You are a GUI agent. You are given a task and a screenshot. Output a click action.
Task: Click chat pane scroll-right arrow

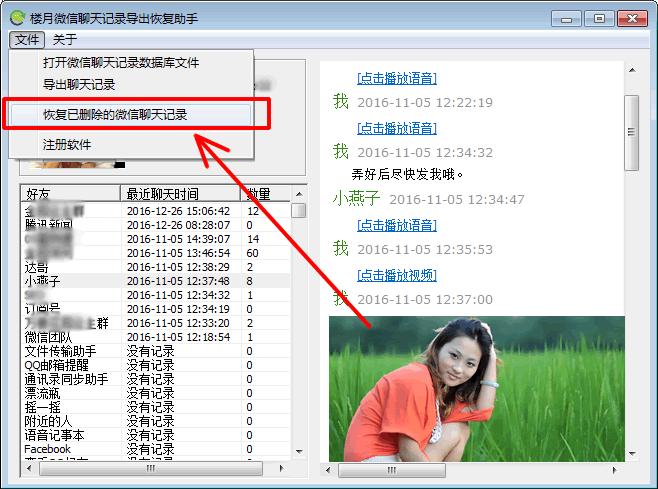614,470
